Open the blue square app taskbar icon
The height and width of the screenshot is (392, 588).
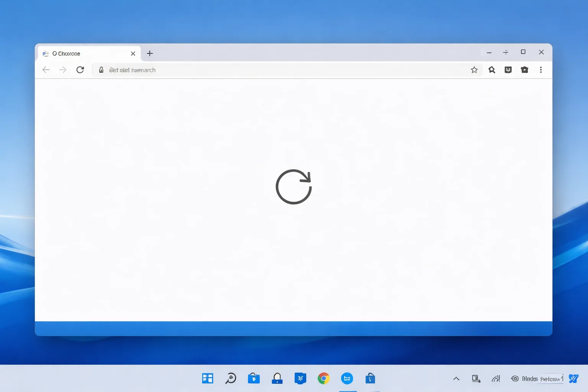301,379
